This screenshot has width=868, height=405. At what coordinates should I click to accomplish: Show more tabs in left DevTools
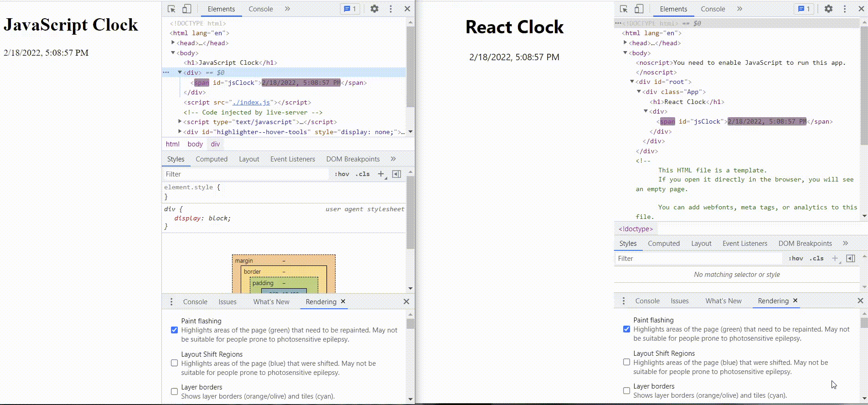click(x=287, y=9)
